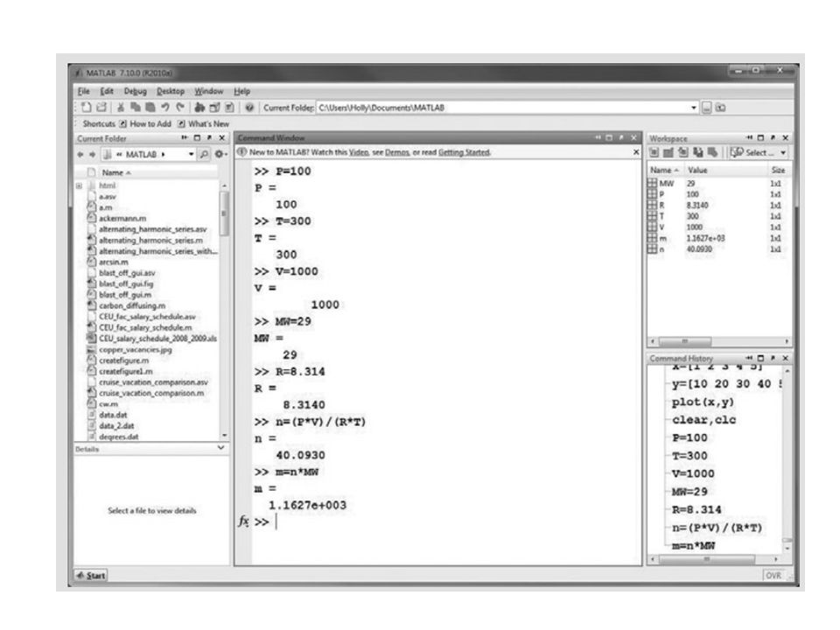
Task: Click Open variable icon in Workspace toolbar
Action: click(x=668, y=152)
